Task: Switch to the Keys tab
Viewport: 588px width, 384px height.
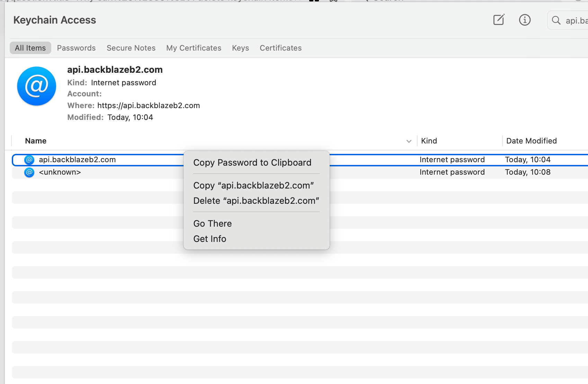Action: [x=240, y=48]
